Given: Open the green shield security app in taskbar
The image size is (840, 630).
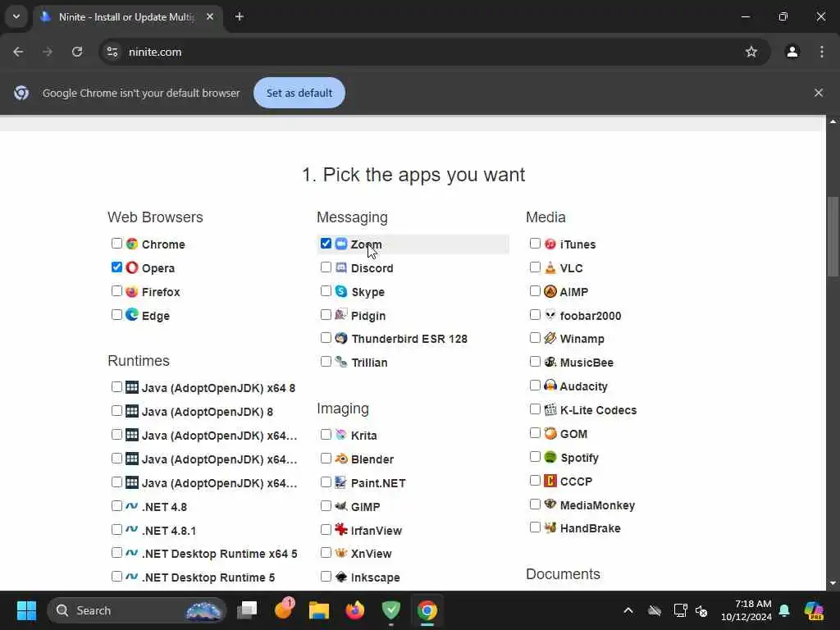Looking at the screenshot, I should [x=391, y=610].
